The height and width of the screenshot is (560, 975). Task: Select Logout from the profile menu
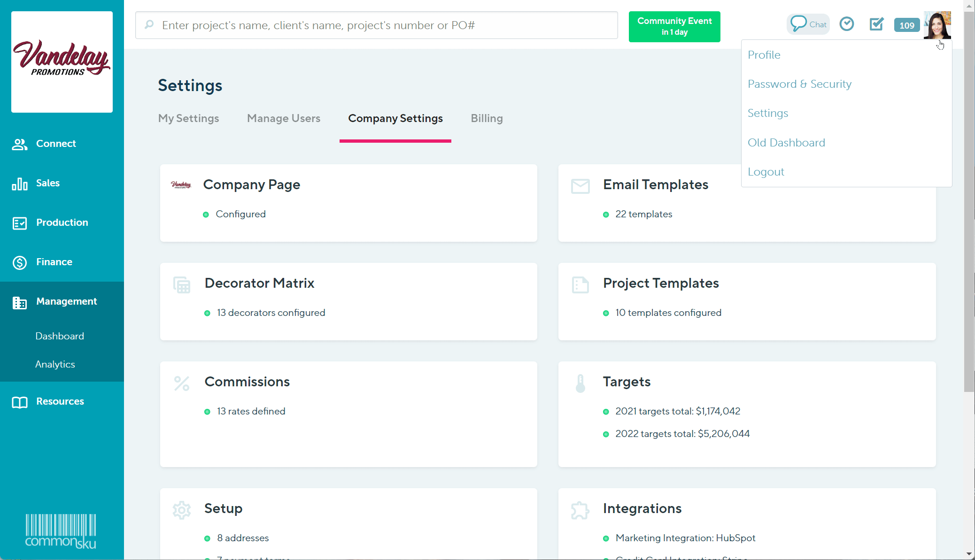(x=766, y=172)
